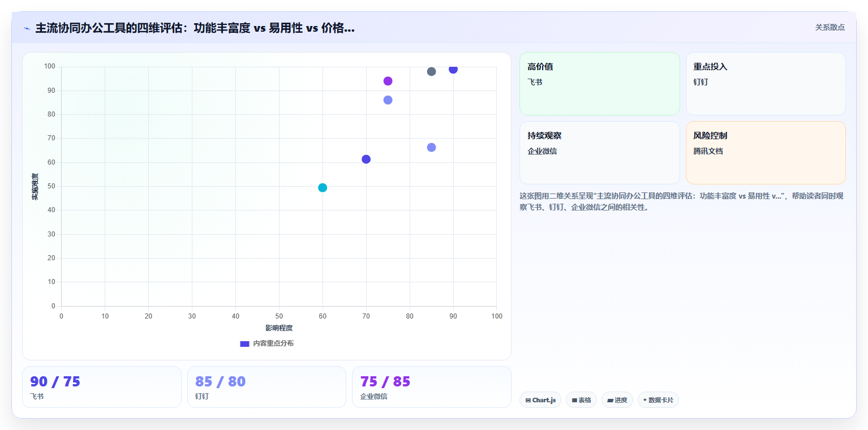
Task: Click the 影响程度 x-axis label
Action: pyautogui.click(x=279, y=328)
